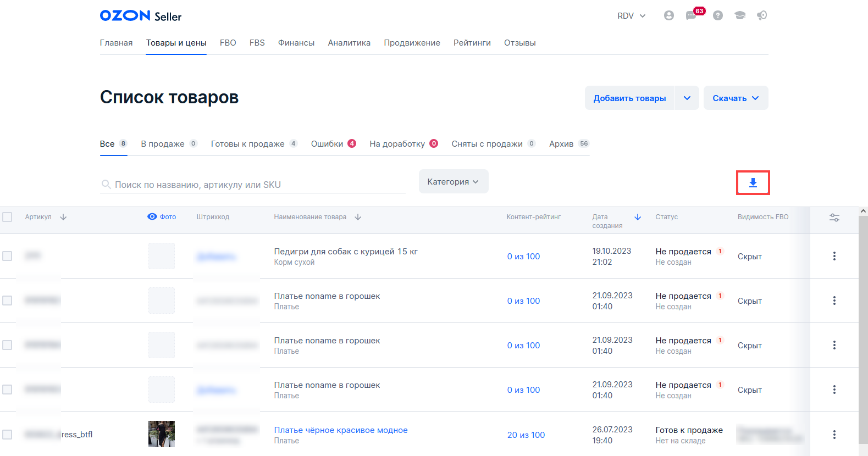Toggle Фото column visibility eye
Screen dimensions: 868x456
pos(152,216)
